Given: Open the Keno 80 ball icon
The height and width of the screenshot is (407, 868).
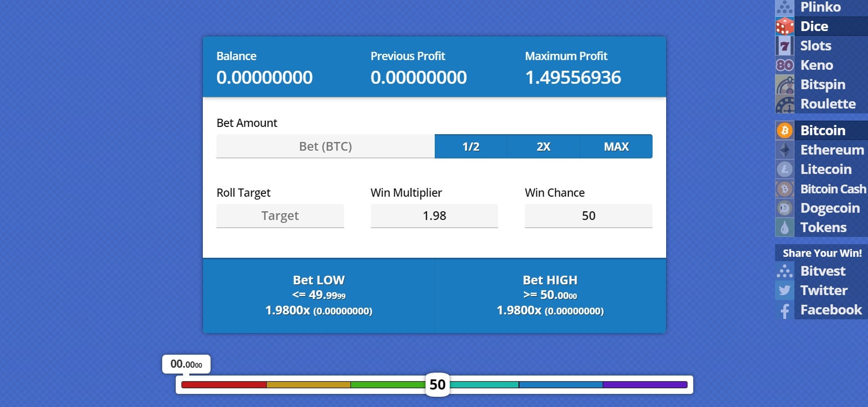Looking at the screenshot, I should pos(785,65).
